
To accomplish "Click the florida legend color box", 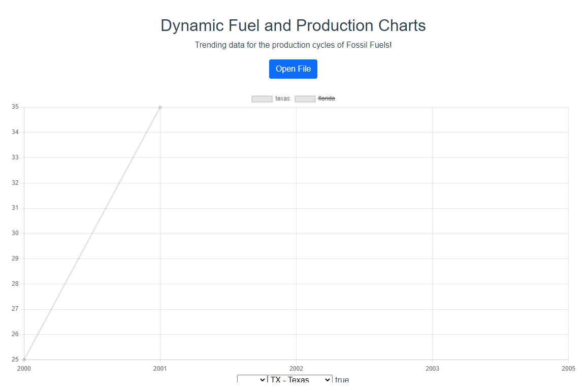I will (x=305, y=99).
